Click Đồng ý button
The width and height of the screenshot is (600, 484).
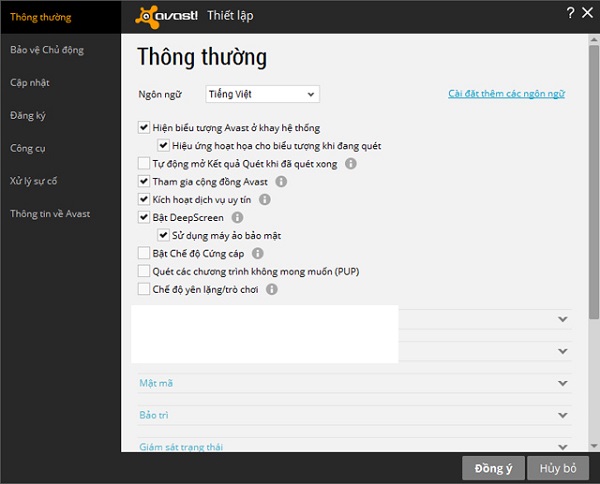pyautogui.click(x=493, y=468)
